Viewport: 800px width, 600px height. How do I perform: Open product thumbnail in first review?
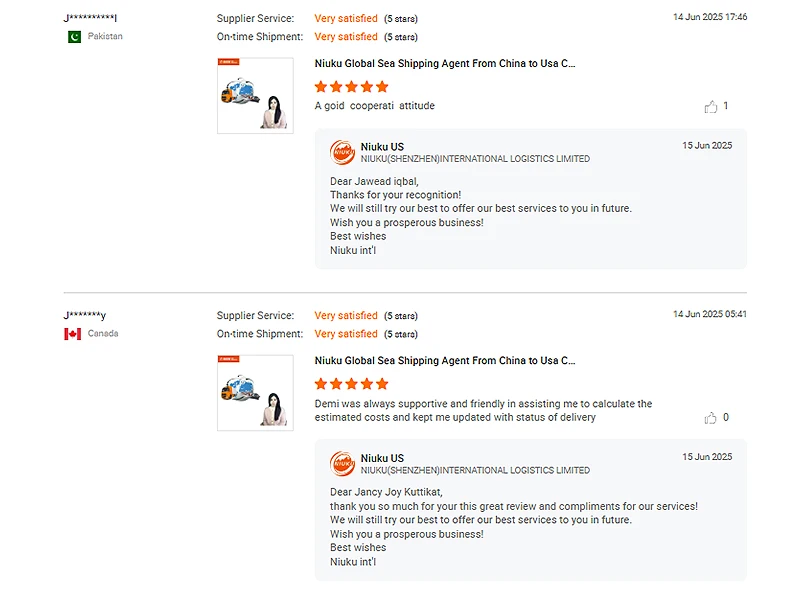(255, 96)
